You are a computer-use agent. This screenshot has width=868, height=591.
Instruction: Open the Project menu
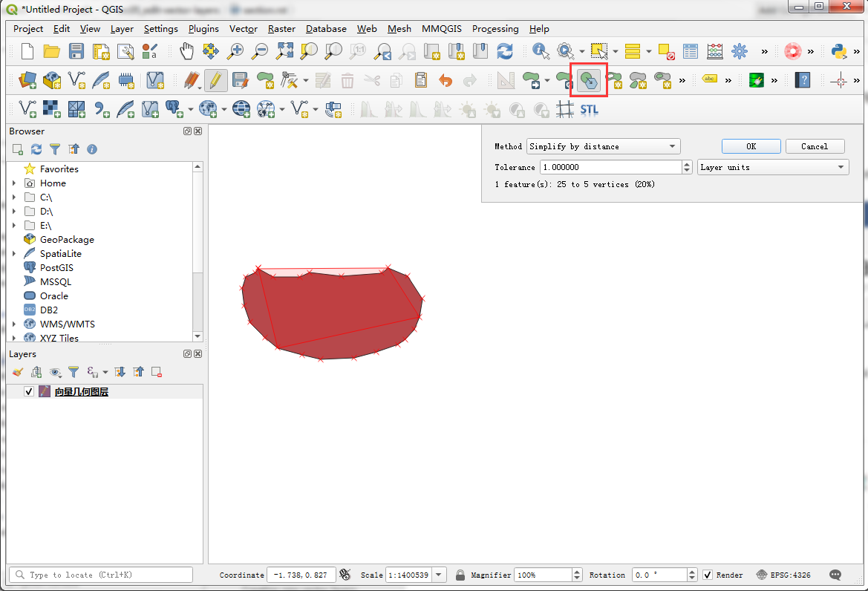click(28, 29)
